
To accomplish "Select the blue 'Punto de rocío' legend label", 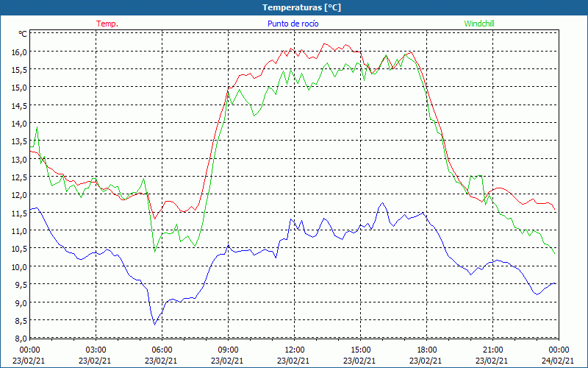I will click(x=293, y=24).
